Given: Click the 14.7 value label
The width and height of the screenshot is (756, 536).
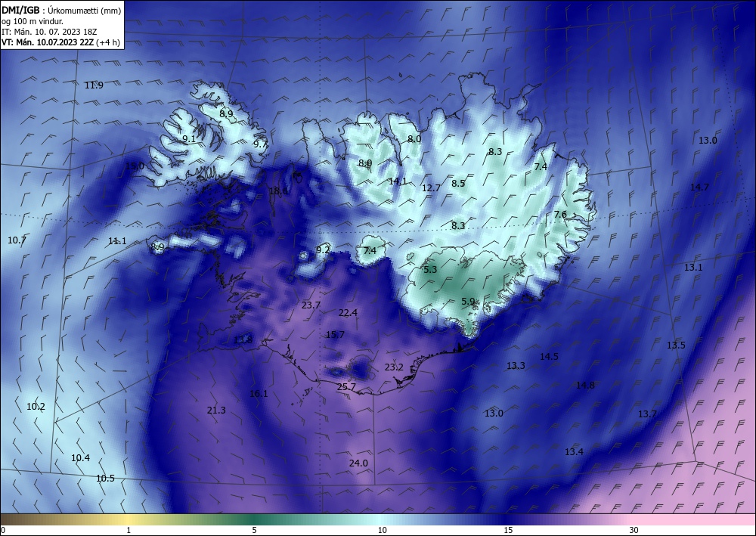Looking at the screenshot, I should pyautogui.click(x=699, y=187).
